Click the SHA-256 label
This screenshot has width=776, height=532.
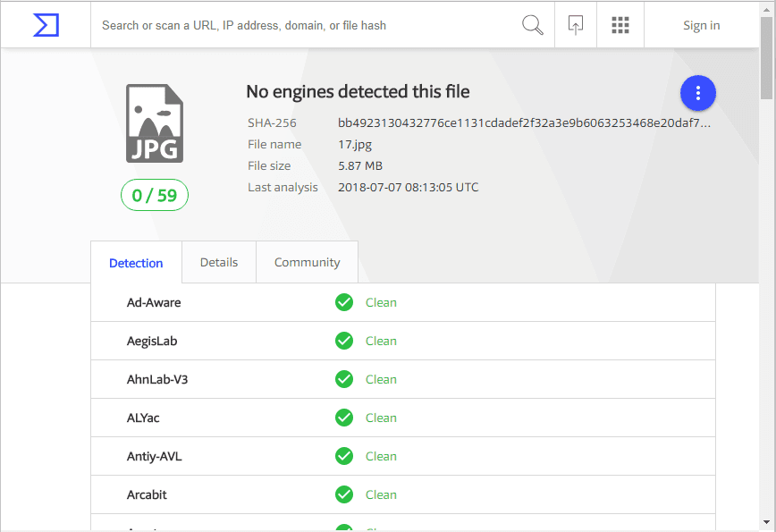pyautogui.click(x=272, y=123)
